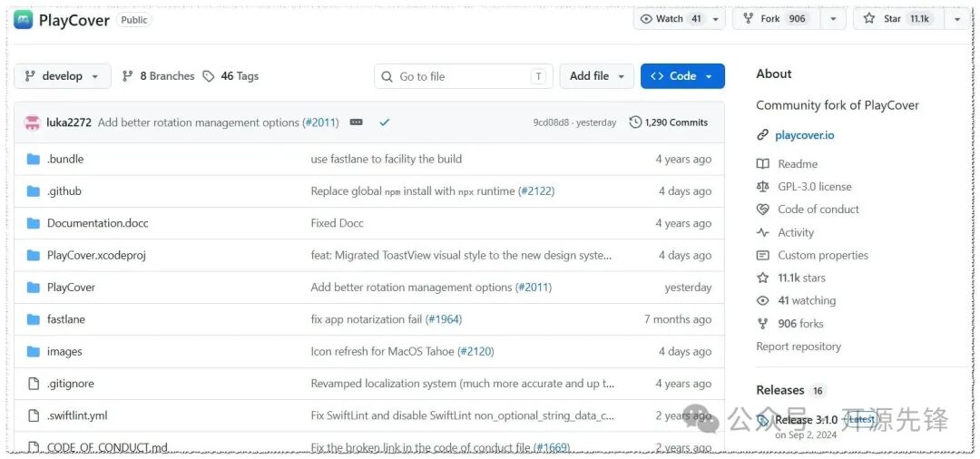
Task: Open the .bundle folder
Action: (65, 160)
